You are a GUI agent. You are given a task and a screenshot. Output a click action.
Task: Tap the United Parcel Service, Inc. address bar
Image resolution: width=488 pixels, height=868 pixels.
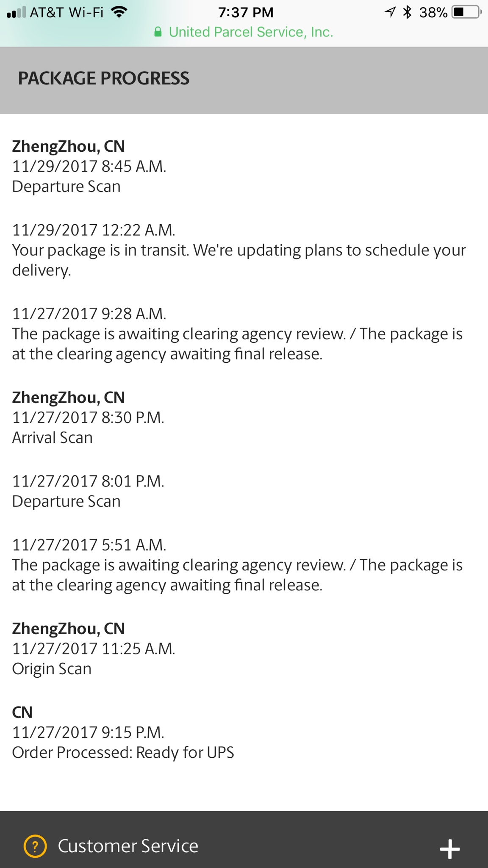pyautogui.click(x=244, y=32)
